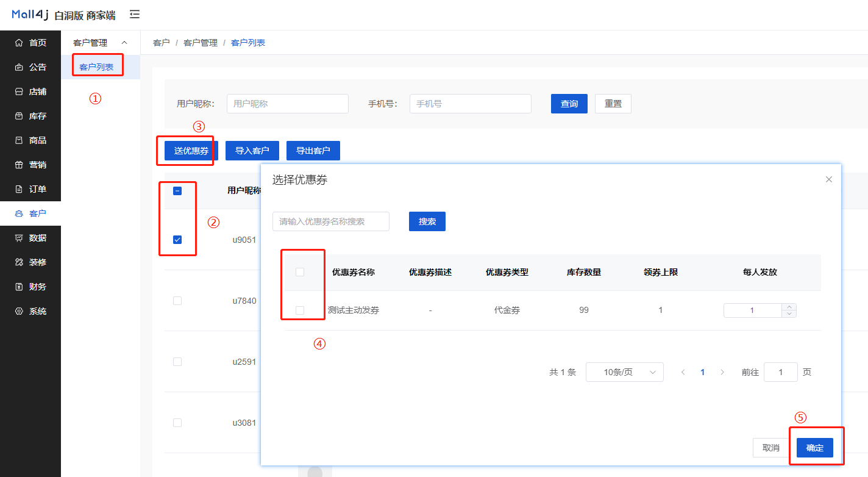Check the select-all coupons header checkbox
868x477 pixels.
click(300, 272)
